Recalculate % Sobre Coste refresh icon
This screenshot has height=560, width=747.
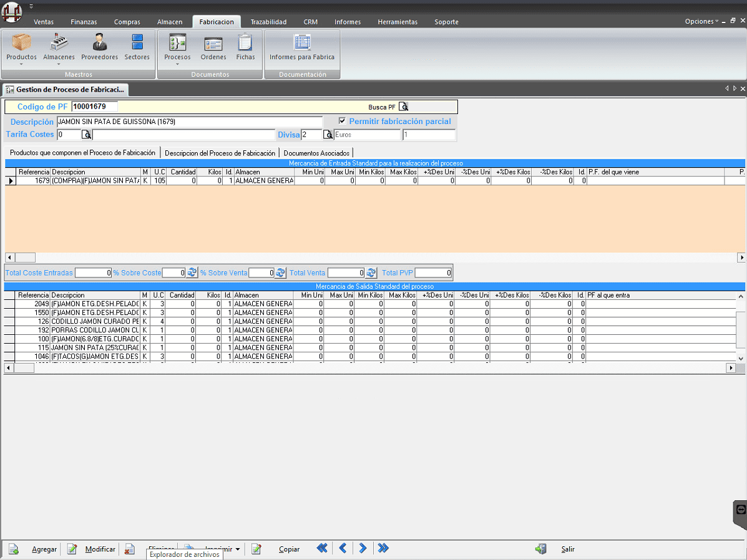click(192, 273)
